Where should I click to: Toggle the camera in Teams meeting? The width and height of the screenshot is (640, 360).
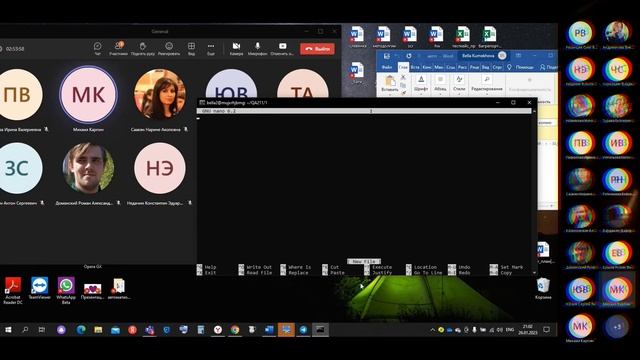pyautogui.click(x=236, y=48)
